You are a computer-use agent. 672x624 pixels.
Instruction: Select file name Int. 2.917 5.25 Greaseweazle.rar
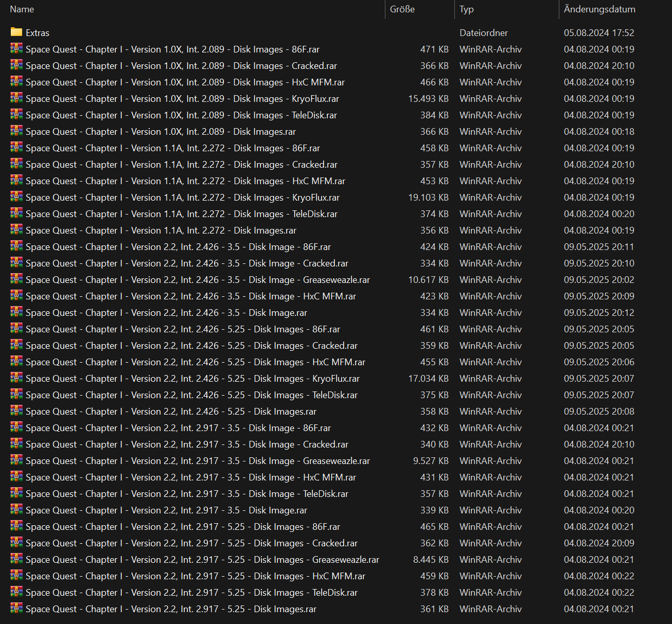pos(202,560)
